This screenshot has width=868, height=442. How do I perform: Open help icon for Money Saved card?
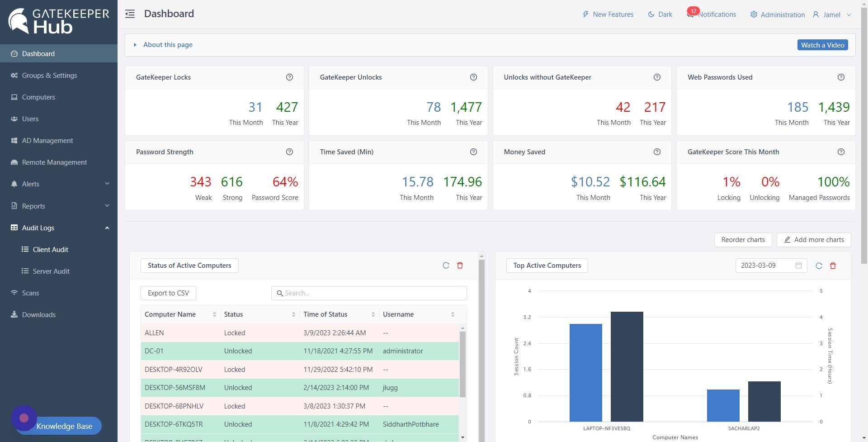pyautogui.click(x=657, y=152)
